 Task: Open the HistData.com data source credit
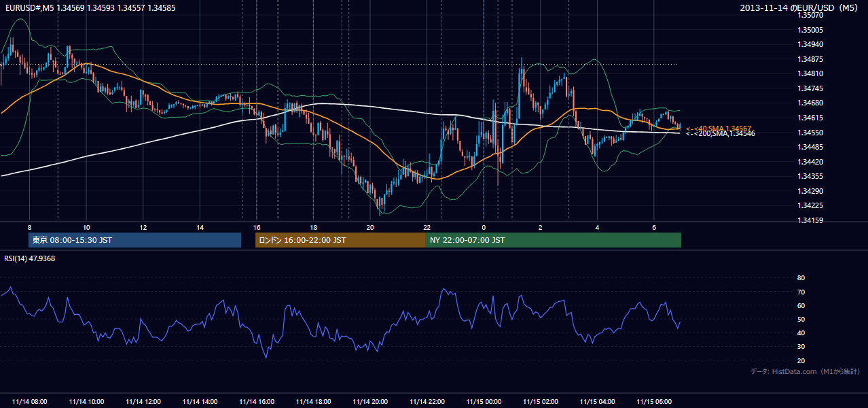coord(806,371)
